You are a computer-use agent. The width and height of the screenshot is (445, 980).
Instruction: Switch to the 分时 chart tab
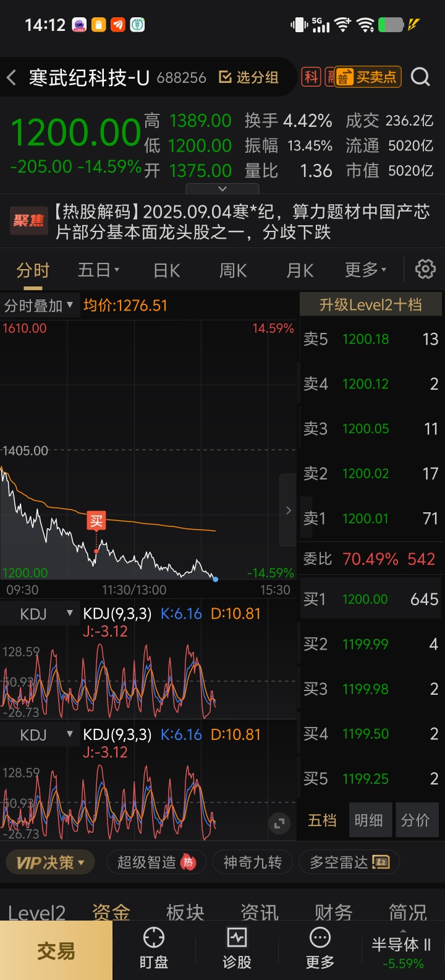33,270
